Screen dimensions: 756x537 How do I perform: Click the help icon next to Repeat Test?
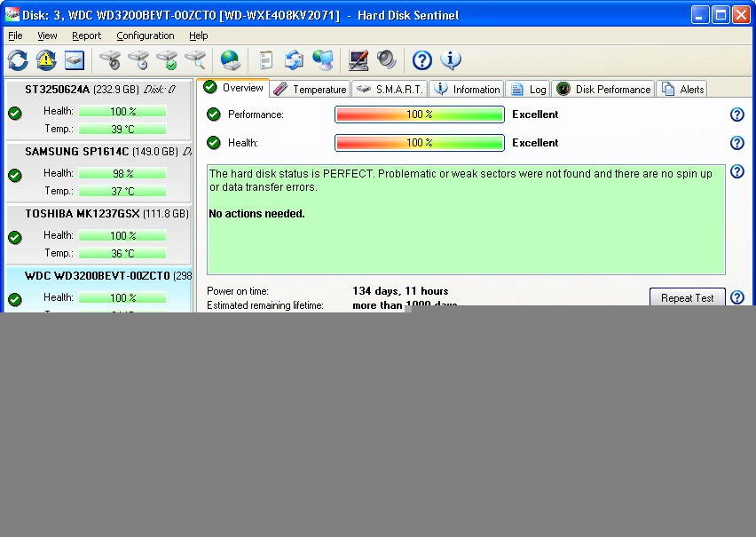point(736,298)
